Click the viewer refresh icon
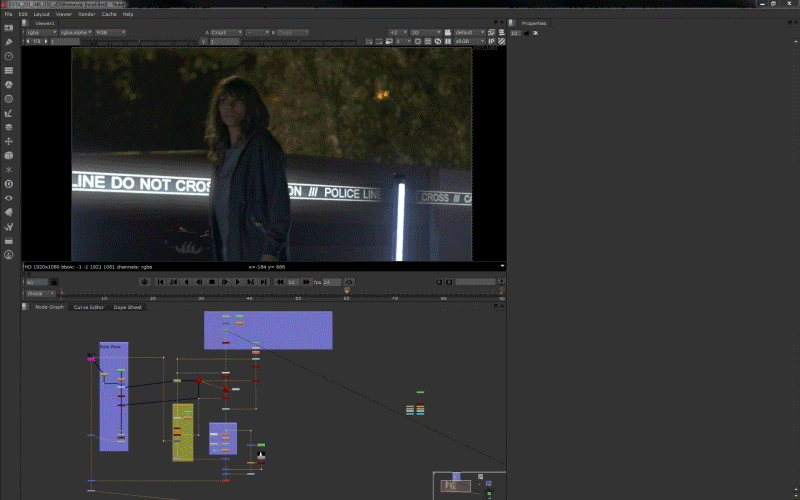The height and width of the screenshot is (500, 800). click(438, 41)
